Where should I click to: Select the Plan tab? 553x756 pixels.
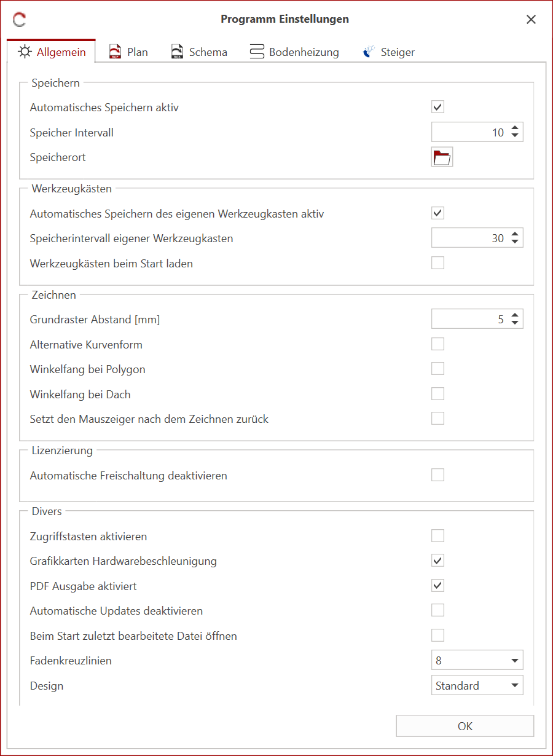tap(136, 52)
